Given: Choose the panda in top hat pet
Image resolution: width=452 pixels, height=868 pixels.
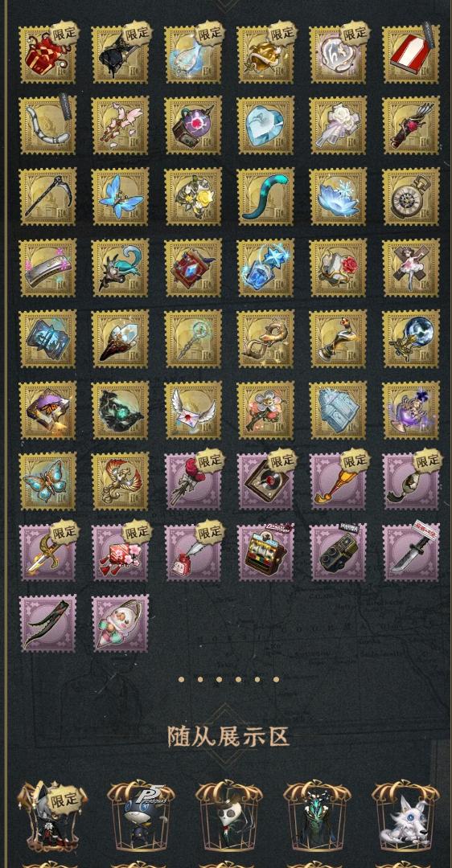Looking at the screenshot, I should tap(228, 815).
